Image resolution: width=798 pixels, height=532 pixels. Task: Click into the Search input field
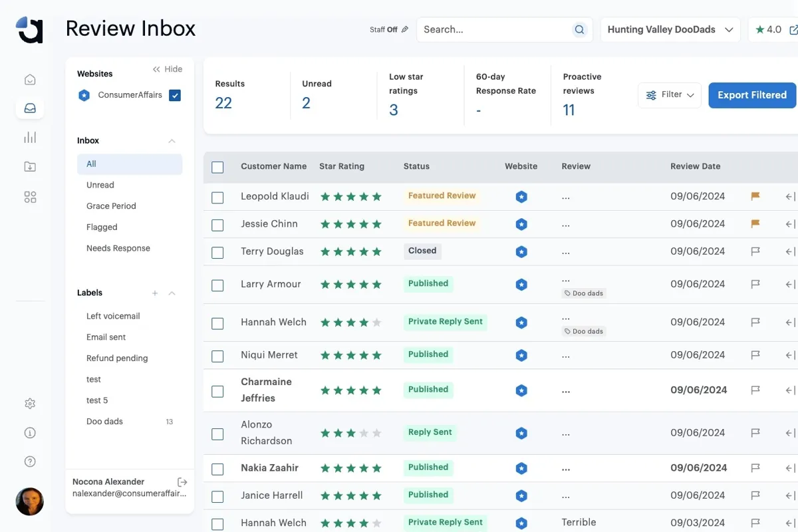tap(495, 29)
